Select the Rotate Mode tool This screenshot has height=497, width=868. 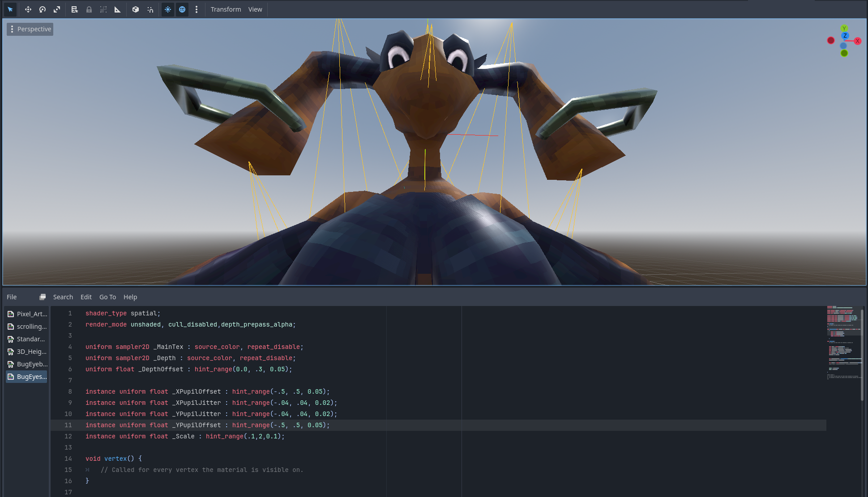coord(43,9)
